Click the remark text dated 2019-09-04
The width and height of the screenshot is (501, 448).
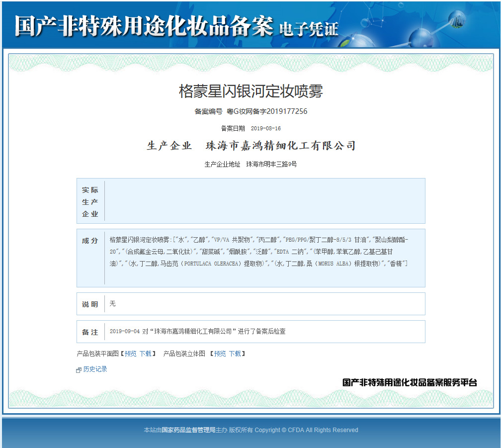coord(197,331)
